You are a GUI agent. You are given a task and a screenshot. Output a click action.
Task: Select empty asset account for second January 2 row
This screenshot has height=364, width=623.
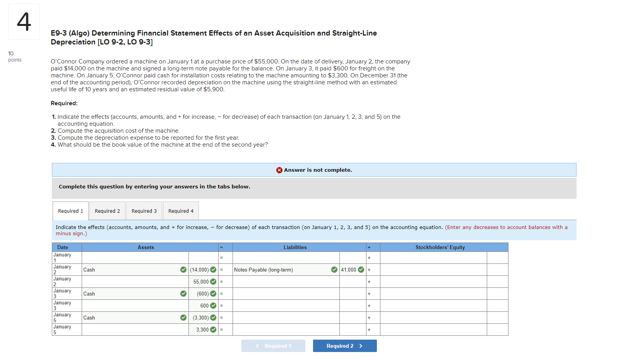tap(135, 282)
